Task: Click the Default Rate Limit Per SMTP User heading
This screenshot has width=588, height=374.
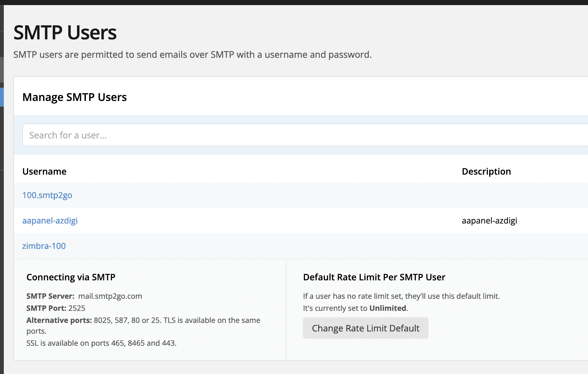Action: [374, 277]
